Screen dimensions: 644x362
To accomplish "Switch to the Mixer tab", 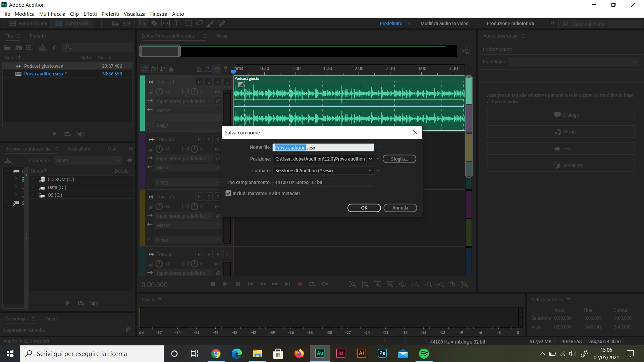I will [x=222, y=36].
